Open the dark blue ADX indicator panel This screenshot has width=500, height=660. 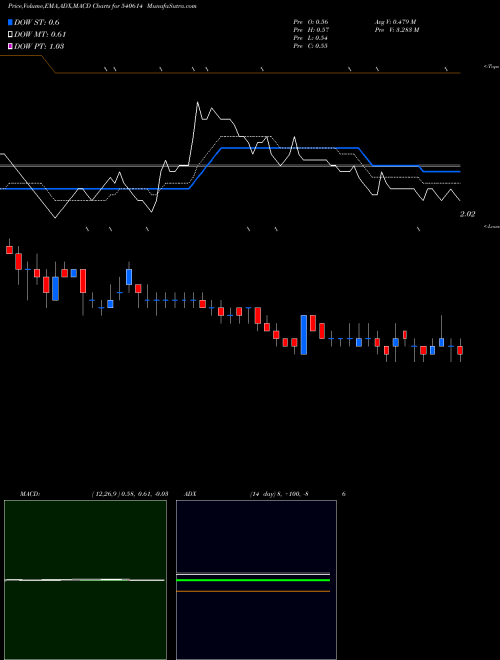256,580
